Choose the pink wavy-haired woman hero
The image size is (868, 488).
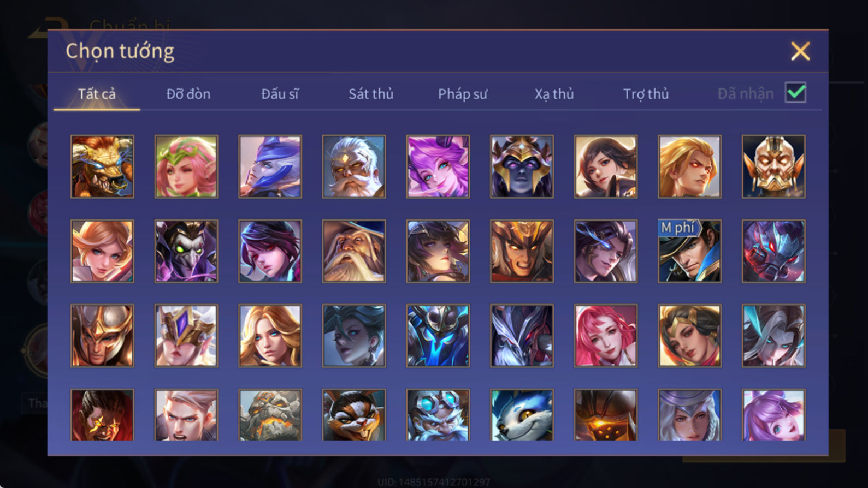tap(605, 336)
